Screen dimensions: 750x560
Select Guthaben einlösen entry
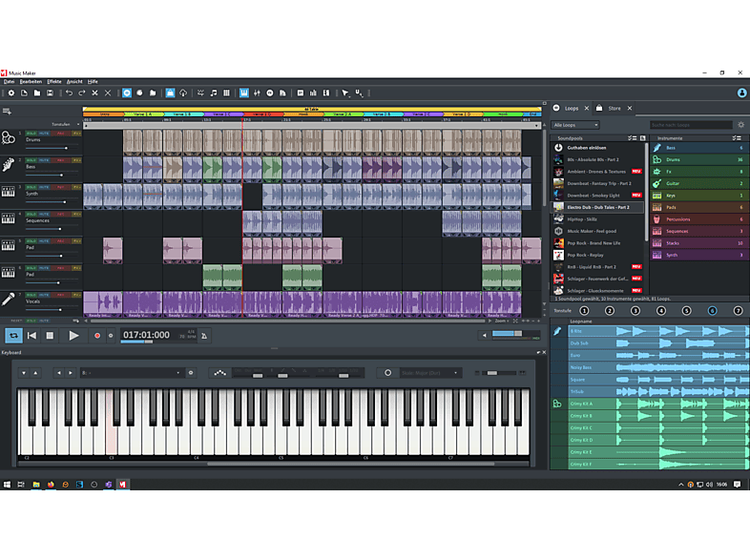[587, 148]
